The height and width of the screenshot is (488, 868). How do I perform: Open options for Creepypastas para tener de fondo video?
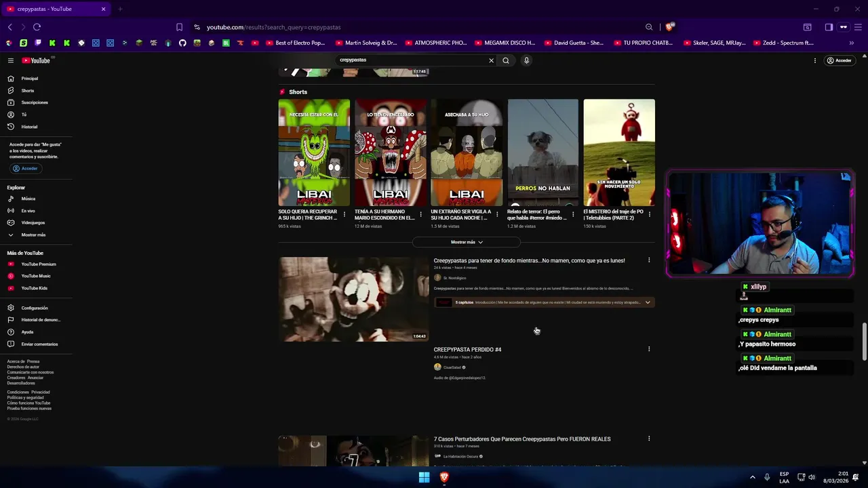[649, 260]
